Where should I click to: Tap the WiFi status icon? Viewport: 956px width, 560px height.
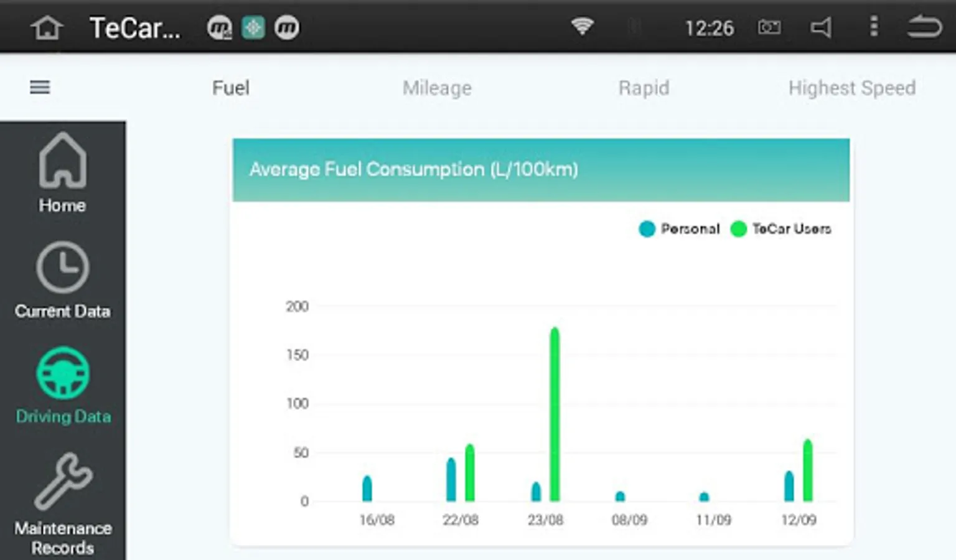583,26
